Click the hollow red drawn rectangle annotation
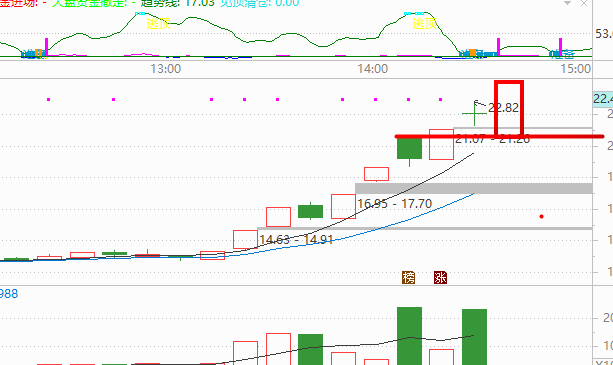The width and height of the screenshot is (613, 365). click(x=509, y=108)
